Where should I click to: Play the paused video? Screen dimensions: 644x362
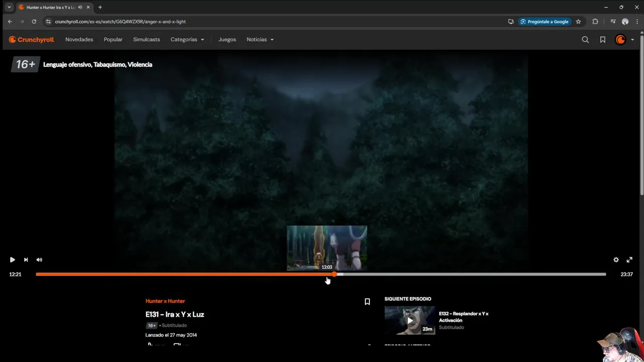click(x=12, y=259)
